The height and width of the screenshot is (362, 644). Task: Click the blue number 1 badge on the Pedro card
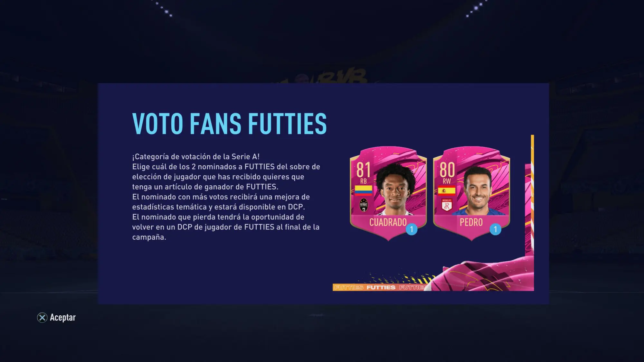pos(495,229)
